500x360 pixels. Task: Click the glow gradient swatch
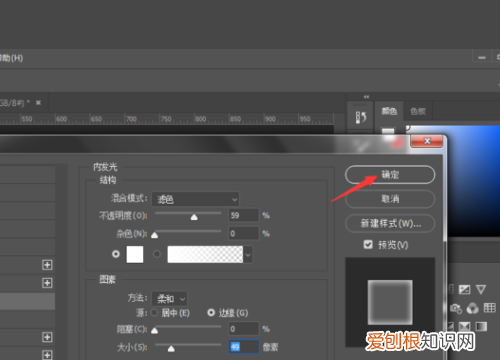pos(205,254)
